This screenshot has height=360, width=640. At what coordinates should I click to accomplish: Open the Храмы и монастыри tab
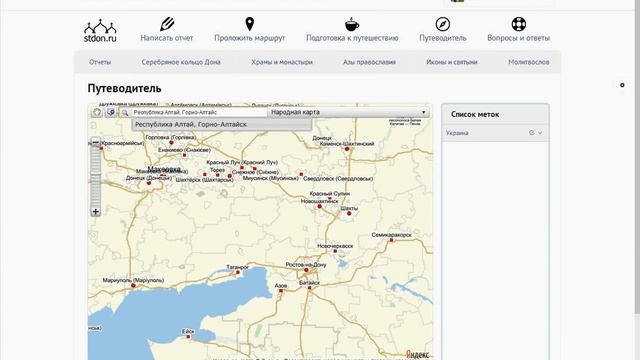pyautogui.click(x=282, y=62)
